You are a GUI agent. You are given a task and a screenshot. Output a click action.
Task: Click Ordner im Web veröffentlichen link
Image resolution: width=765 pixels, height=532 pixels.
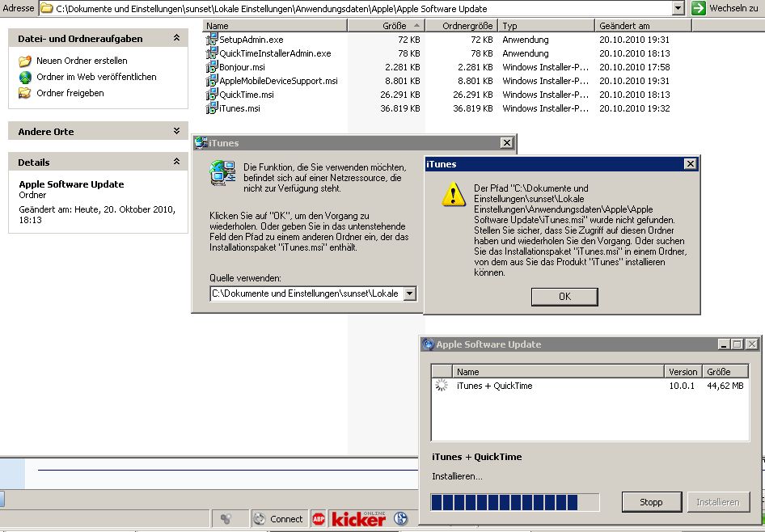96,77
